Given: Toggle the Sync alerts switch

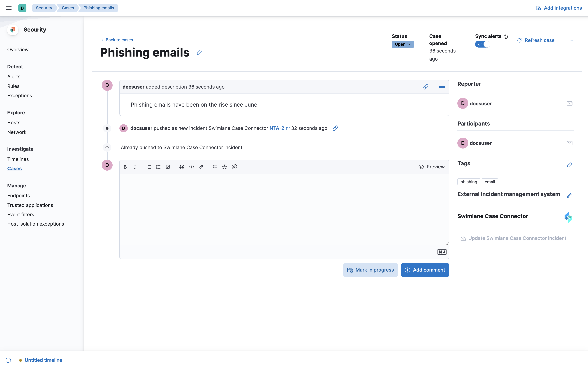Looking at the screenshot, I should tap(482, 44).
